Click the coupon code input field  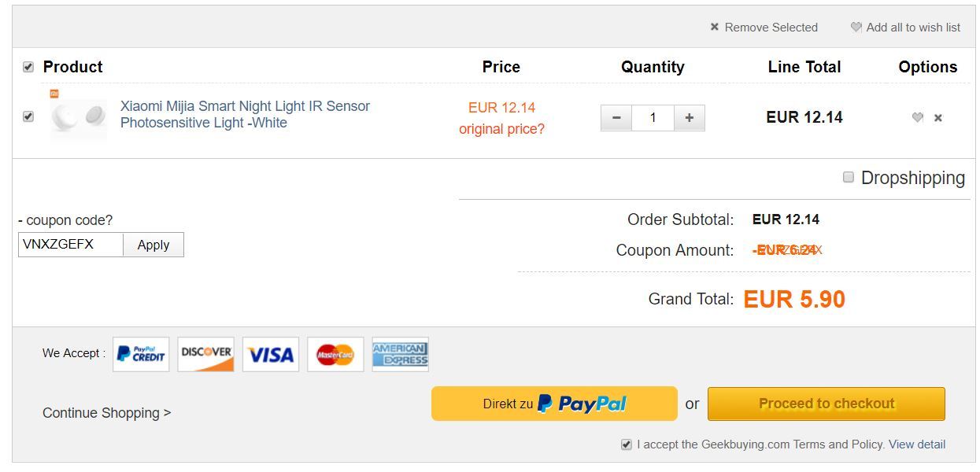pyautogui.click(x=71, y=245)
